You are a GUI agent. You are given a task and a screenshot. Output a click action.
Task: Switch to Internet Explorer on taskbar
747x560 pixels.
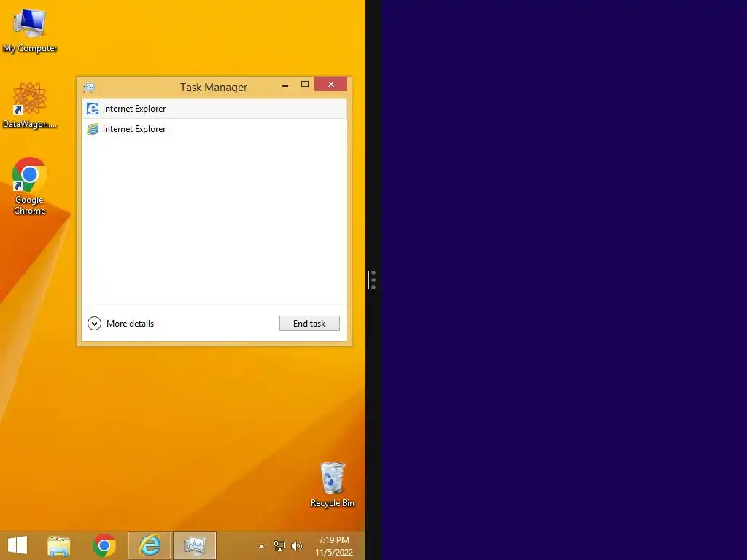tap(150, 545)
